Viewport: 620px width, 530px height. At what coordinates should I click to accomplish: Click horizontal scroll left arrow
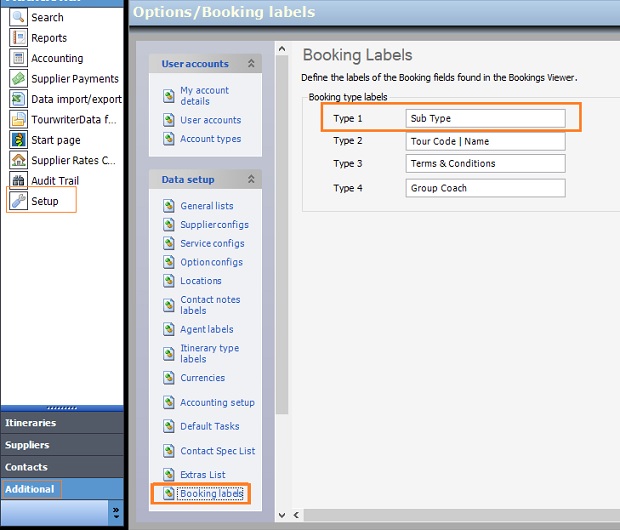[x=297, y=515]
